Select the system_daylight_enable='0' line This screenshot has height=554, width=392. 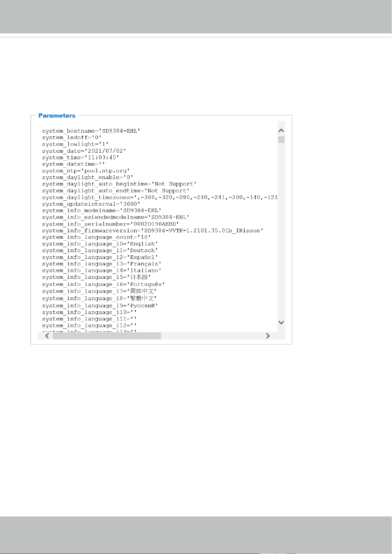(88, 177)
